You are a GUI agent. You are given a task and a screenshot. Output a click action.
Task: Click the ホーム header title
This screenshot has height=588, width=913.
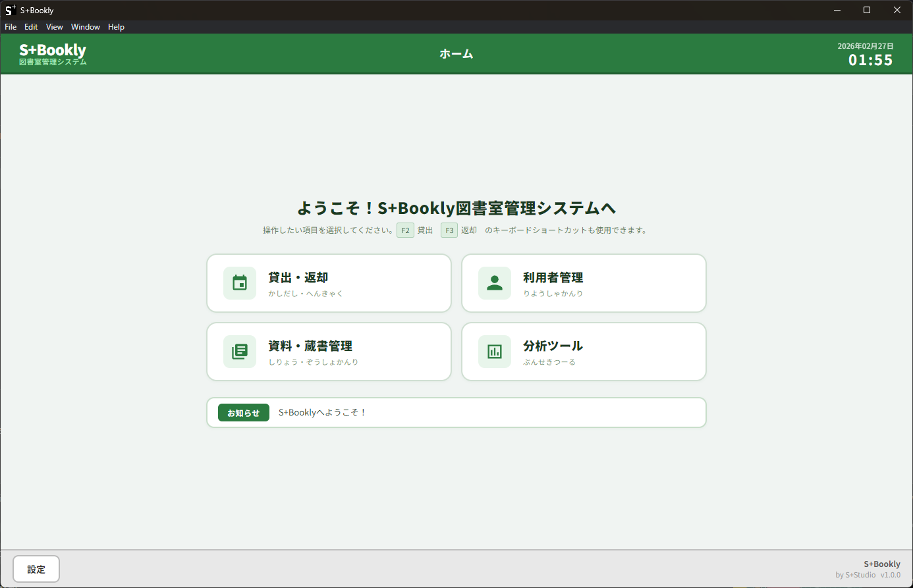456,54
